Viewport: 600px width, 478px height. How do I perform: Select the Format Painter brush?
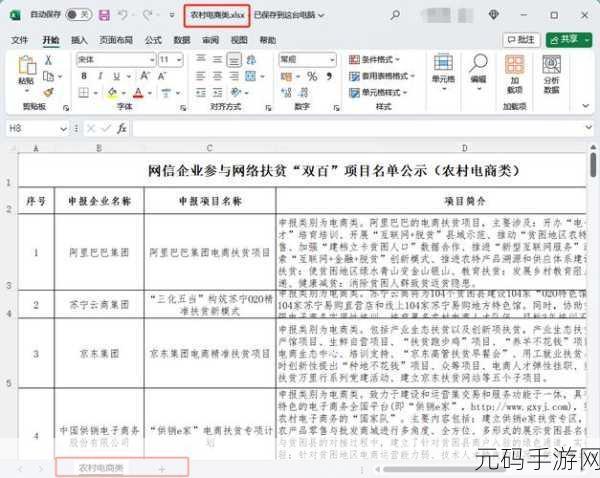(48, 93)
